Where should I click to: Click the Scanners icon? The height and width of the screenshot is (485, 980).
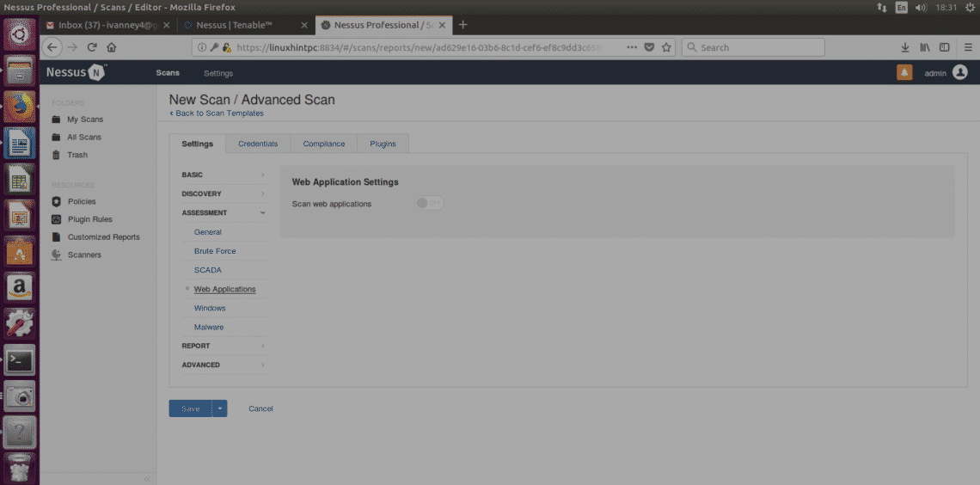point(56,255)
